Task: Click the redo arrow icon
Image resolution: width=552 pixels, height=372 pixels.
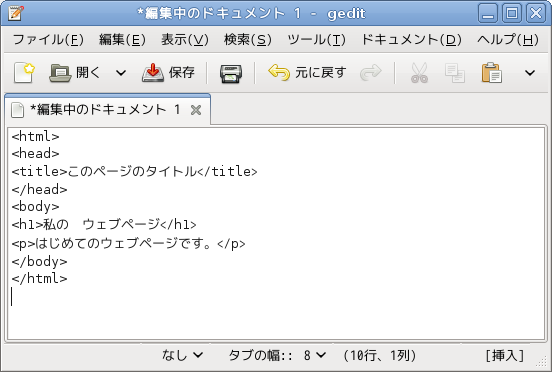Action: pos(371,72)
